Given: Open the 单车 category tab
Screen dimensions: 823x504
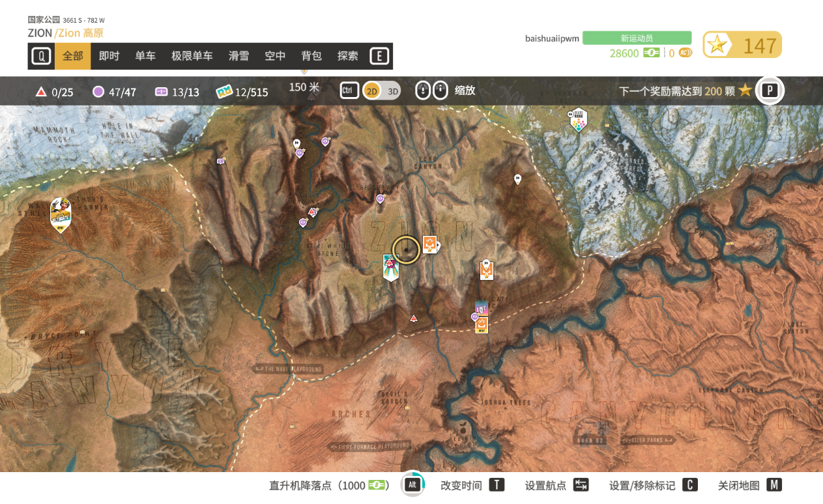Looking at the screenshot, I should (145, 56).
